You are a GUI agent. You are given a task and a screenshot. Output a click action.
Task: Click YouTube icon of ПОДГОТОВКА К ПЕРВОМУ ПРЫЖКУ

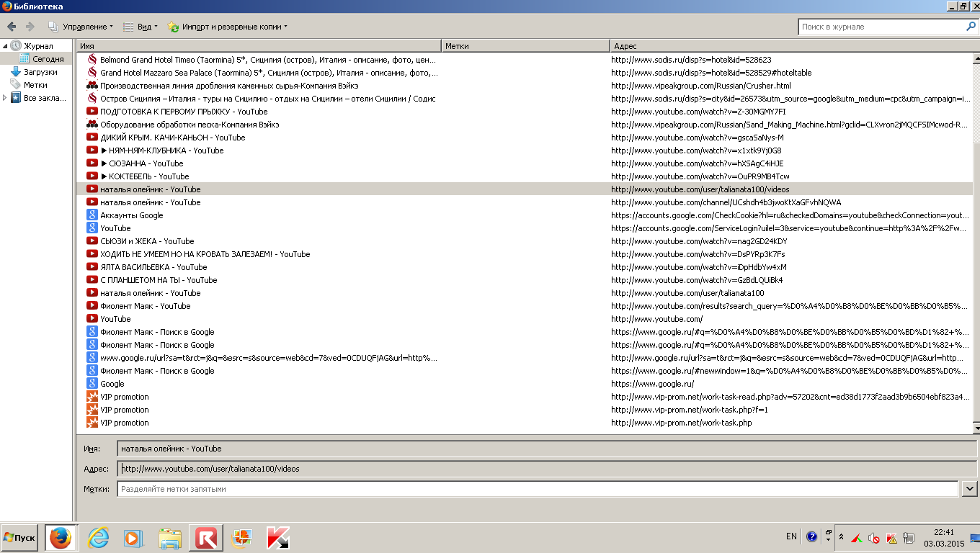pyautogui.click(x=92, y=112)
